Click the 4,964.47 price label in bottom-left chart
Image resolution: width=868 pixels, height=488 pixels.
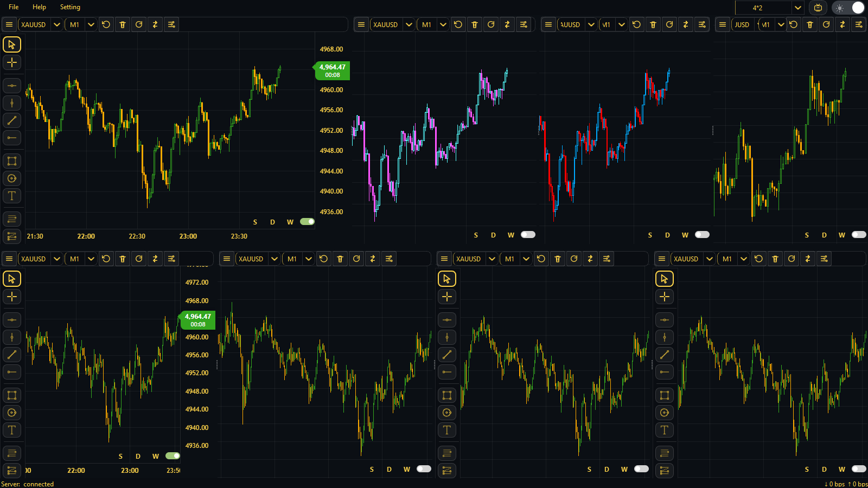(197, 320)
